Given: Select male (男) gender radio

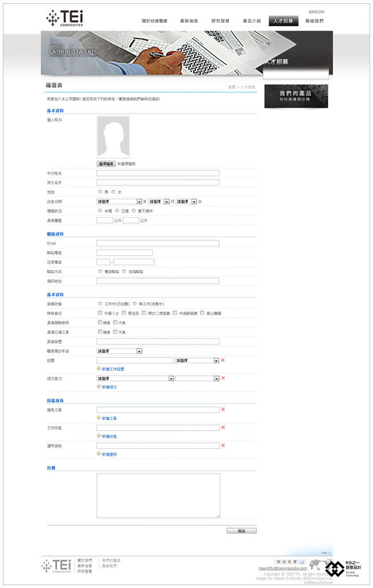Looking at the screenshot, I should (100, 192).
